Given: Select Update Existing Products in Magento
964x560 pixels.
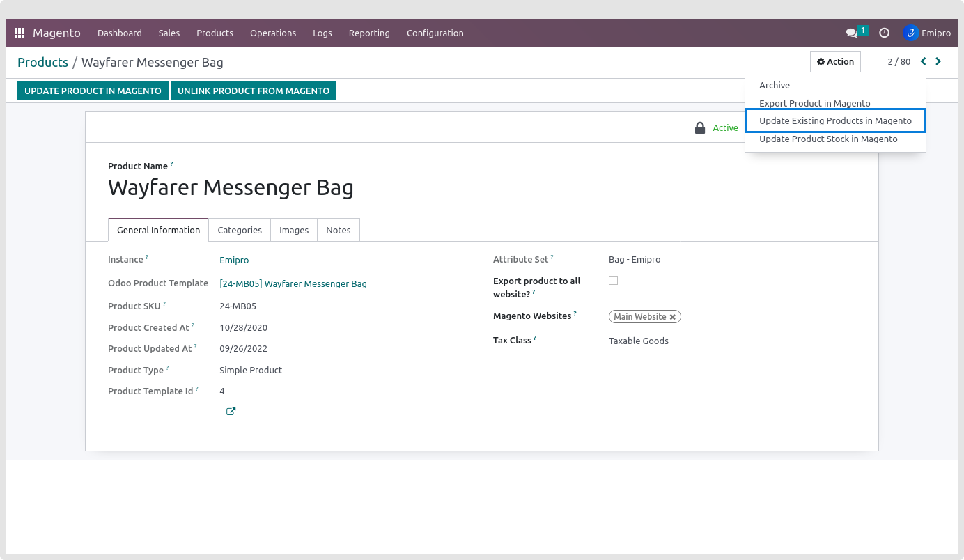Looking at the screenshot, I should pyautogui.click(x=835, y=120).
